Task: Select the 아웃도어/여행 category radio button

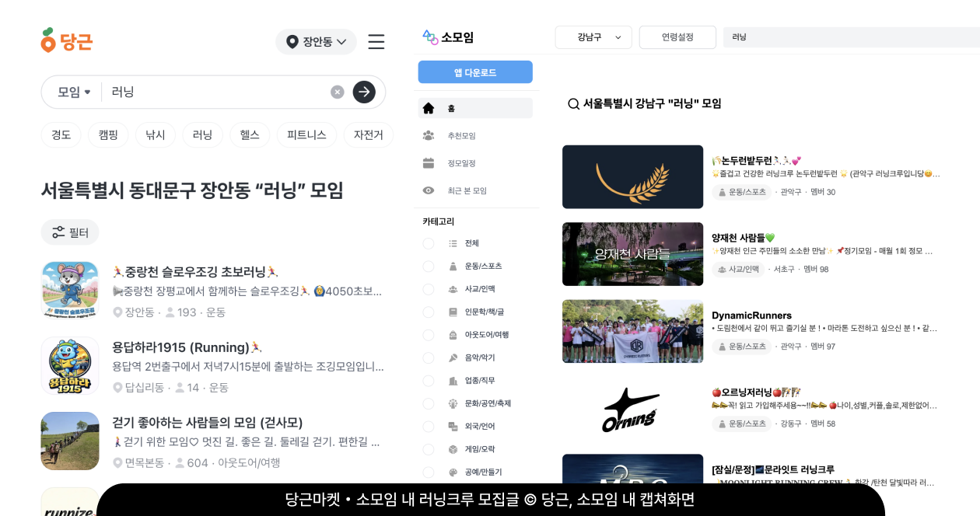Action: (429, 335)
